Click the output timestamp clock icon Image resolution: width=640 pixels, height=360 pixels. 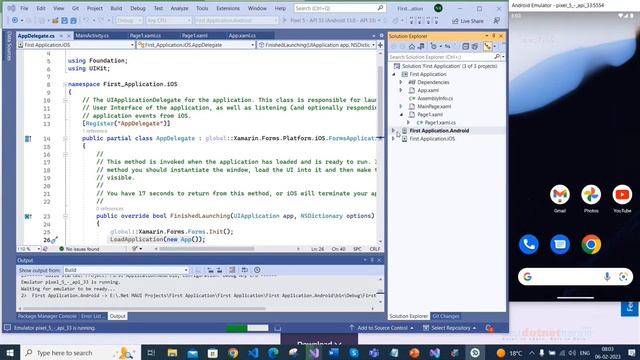[257, 270]
